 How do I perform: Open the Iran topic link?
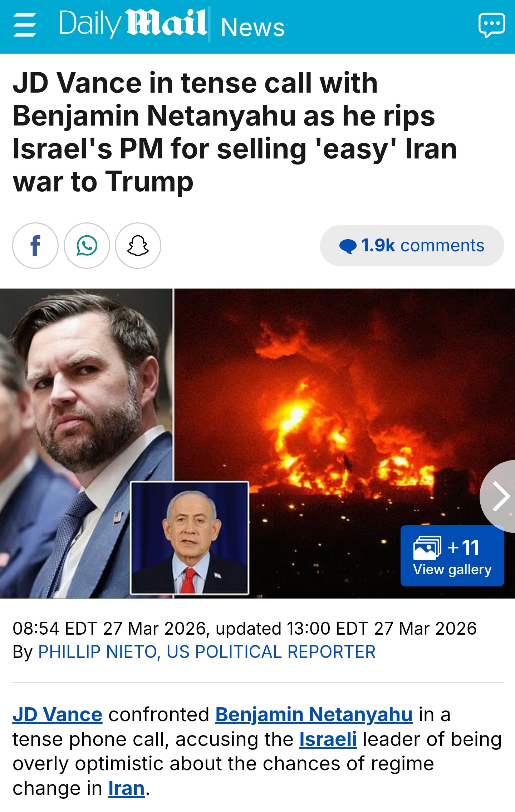click(x=127, y=788)
